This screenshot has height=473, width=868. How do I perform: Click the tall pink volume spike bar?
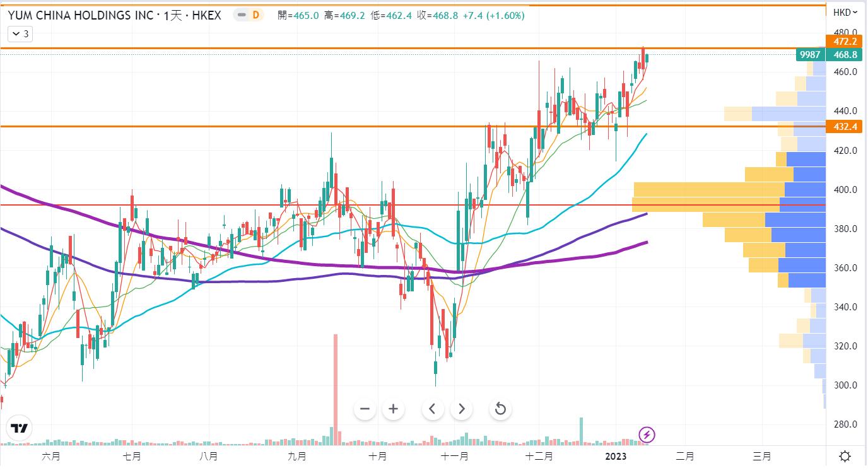pyautogui.click(x=336, y=389)
